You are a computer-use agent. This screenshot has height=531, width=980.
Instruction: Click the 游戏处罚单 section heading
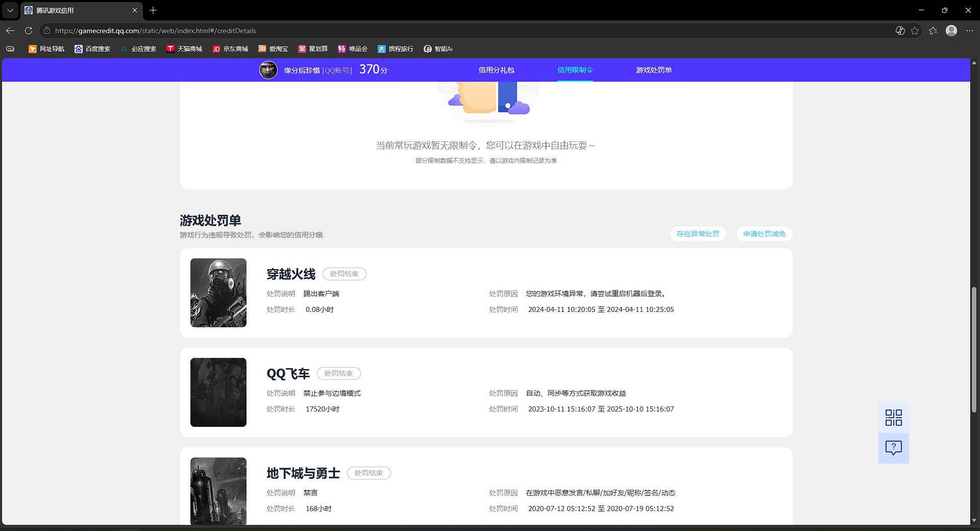(210, 221)
